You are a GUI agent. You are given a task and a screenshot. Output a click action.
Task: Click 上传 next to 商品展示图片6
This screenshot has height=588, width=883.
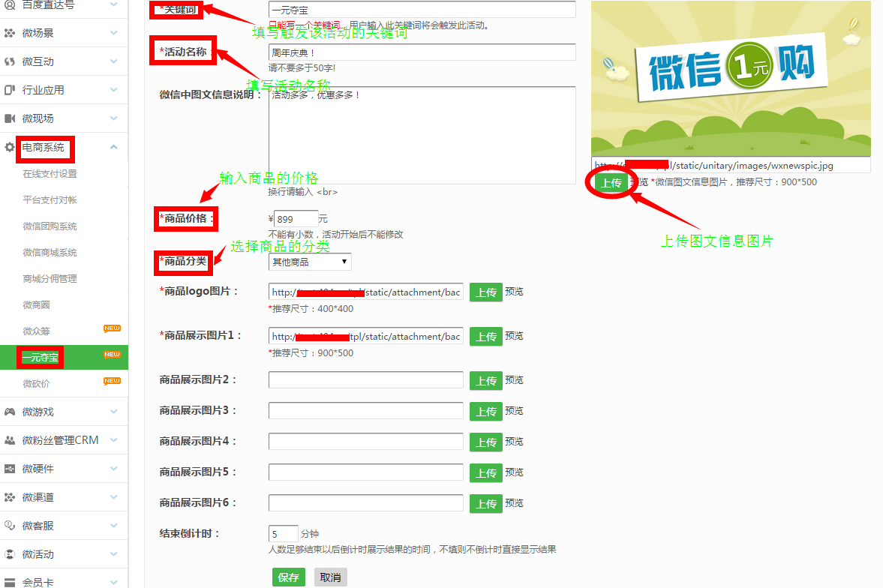486,503
